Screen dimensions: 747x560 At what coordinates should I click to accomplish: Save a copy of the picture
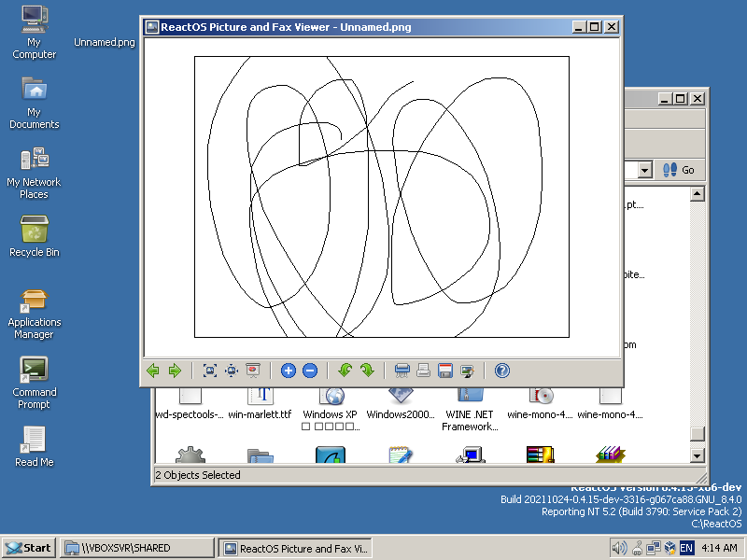click(445, 371)
